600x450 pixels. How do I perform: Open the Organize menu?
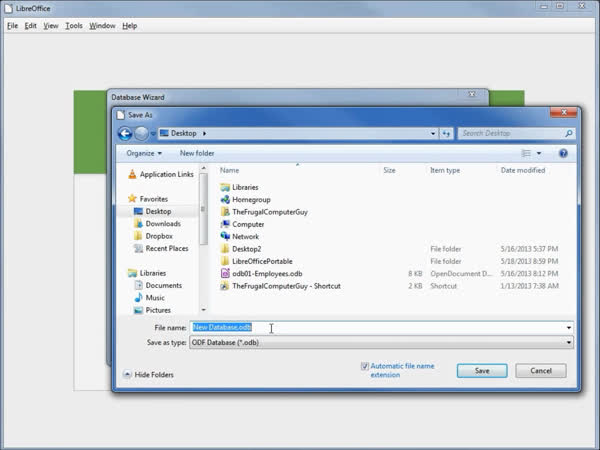144,153
